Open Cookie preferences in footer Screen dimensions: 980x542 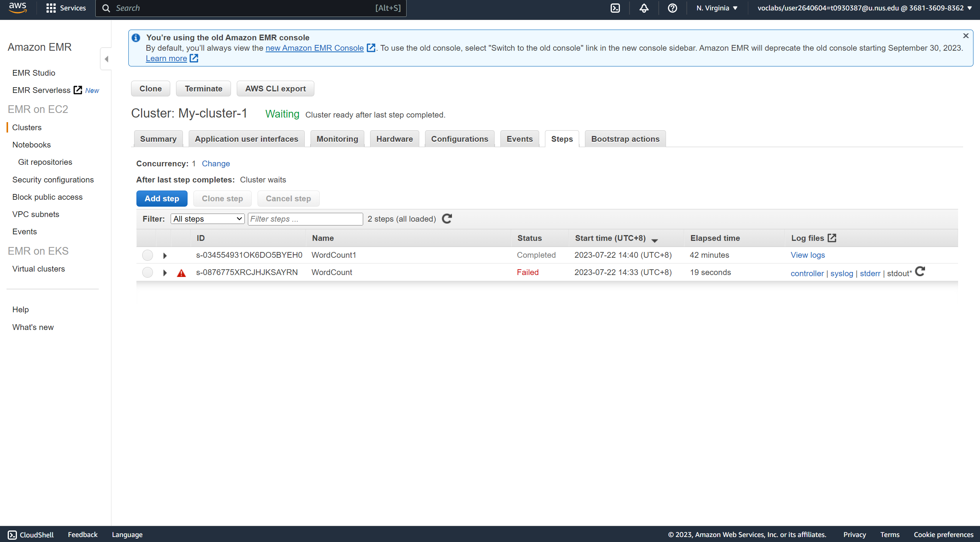[x=943, y=535]
